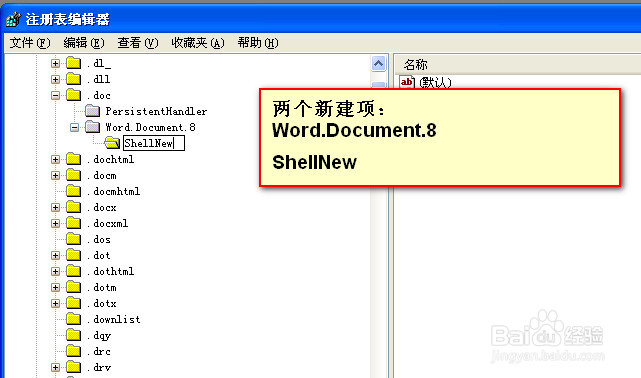Select the .dos key label
Image resolution: width=641 pixels, height=378 pixels.
(99, 239)
